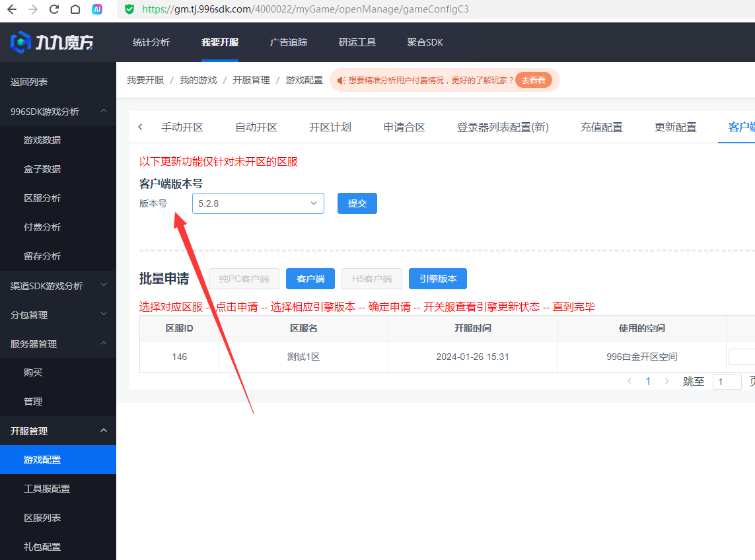Open 购买 sidebar item
Viewport: 755px width, 560px height.
pos(33,372)
